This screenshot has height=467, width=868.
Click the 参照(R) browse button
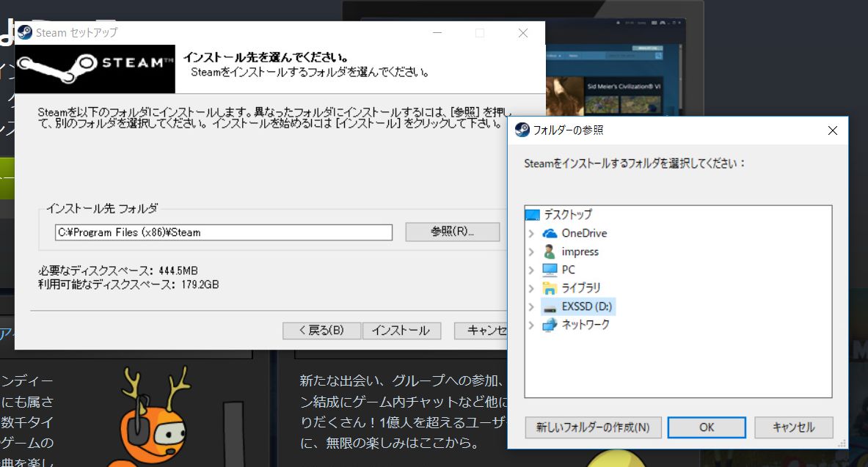click(453, 232)
